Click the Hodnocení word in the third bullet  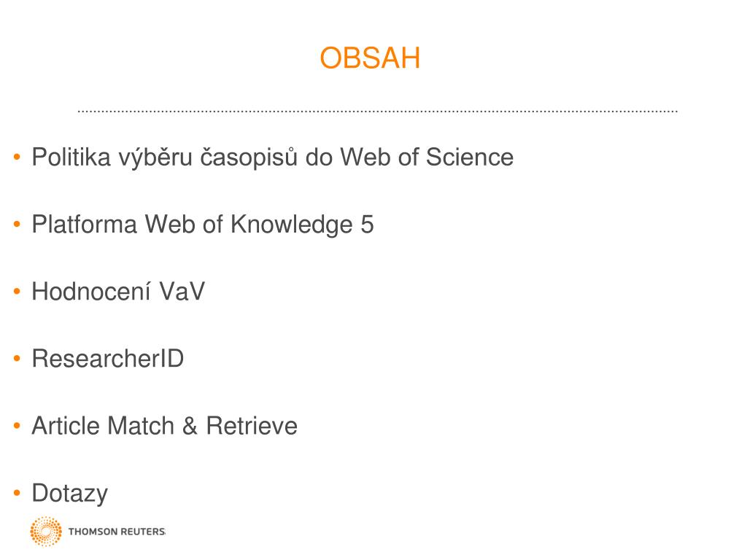91,291
